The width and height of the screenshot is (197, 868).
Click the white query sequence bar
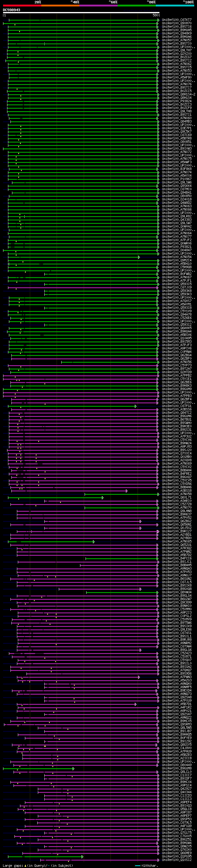click(81, 13)
